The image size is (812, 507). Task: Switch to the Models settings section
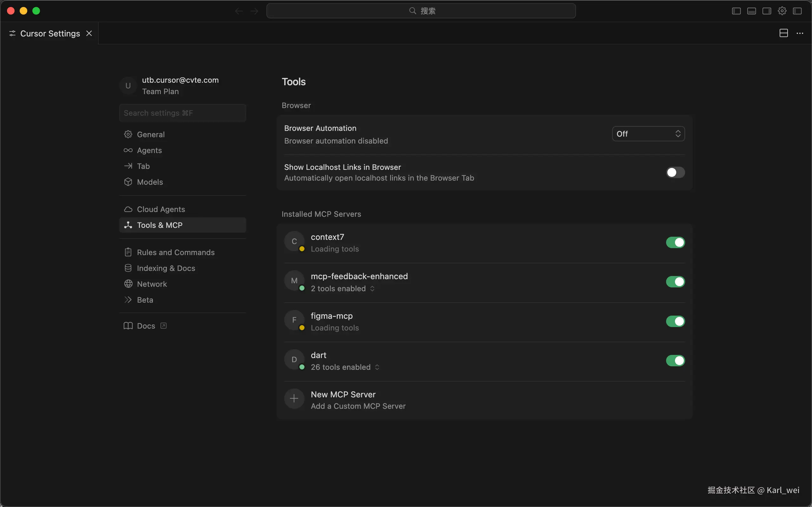click(150, 182)
